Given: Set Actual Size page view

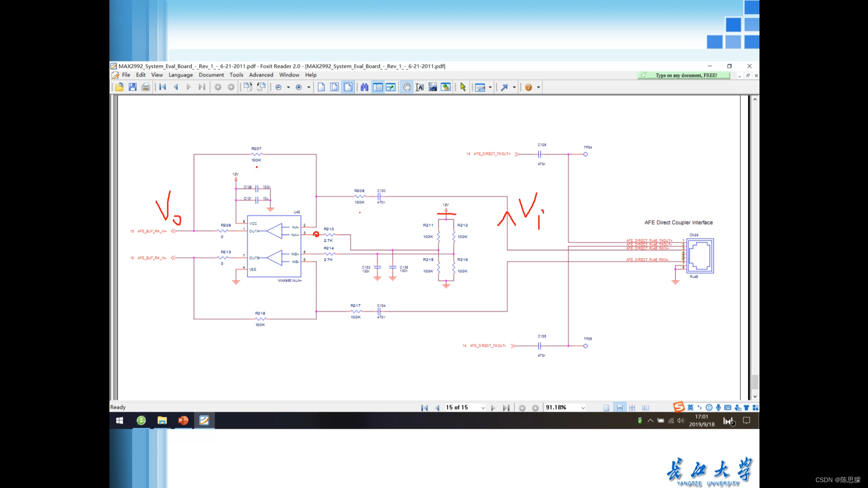Looking at the screenshot, I should pyautogui.click(x=321, y=87).
